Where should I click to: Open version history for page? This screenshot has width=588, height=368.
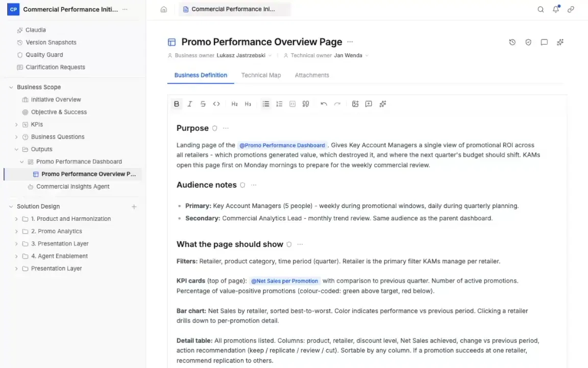pyautogui.click(x=512, y=42)
